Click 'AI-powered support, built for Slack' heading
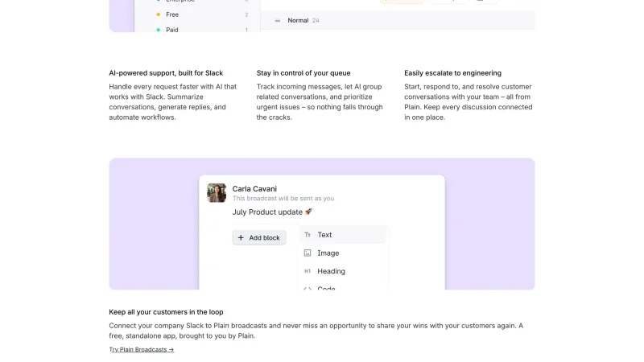 pos(166,73)
